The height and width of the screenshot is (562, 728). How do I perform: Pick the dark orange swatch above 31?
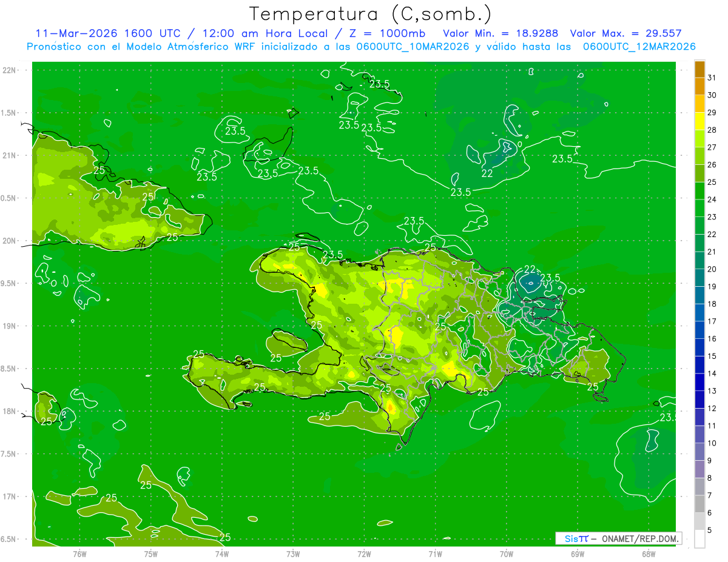pyautogui.click(x=699, y=69)
